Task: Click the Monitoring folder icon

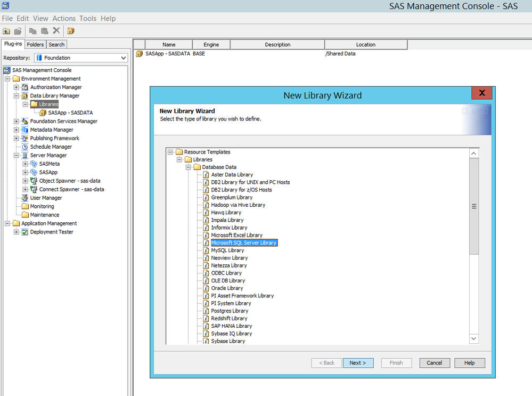Action: 25,206
